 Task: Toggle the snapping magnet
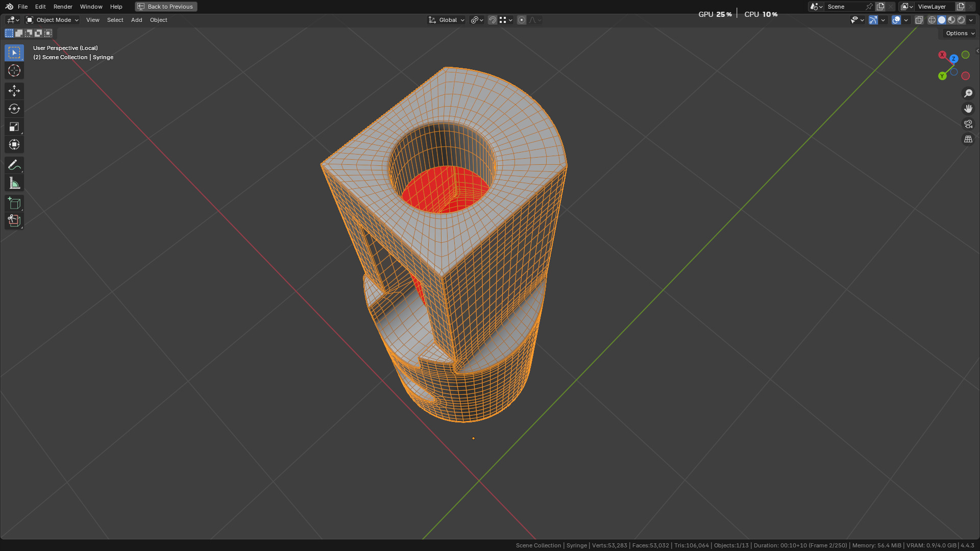pos(493,20)
